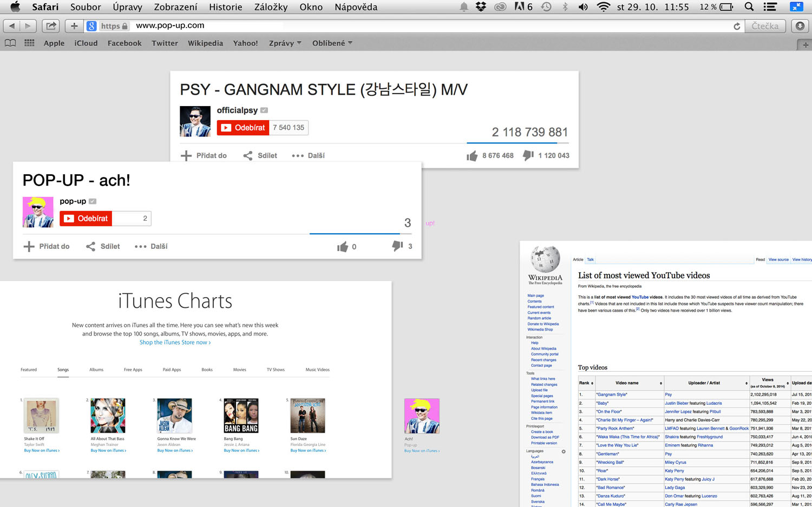This screenshot has height=507, width=812.
Task: Add bookmark with the plus button
Action: pos(74,26)
